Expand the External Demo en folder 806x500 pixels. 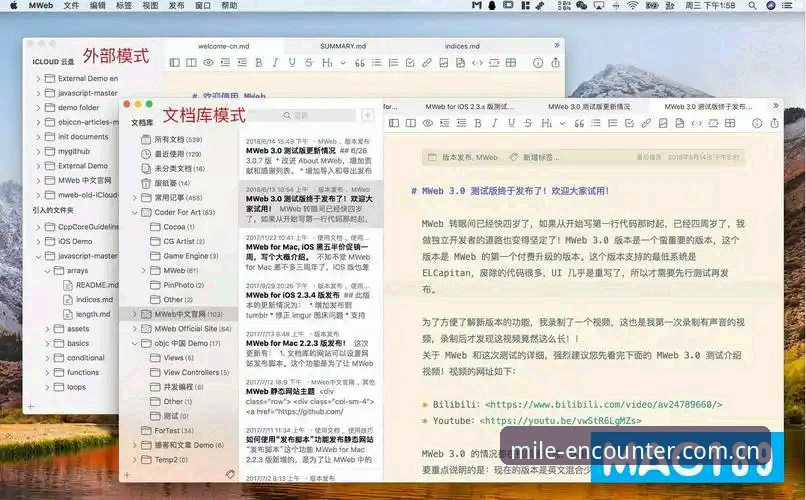tap(38, 79)
